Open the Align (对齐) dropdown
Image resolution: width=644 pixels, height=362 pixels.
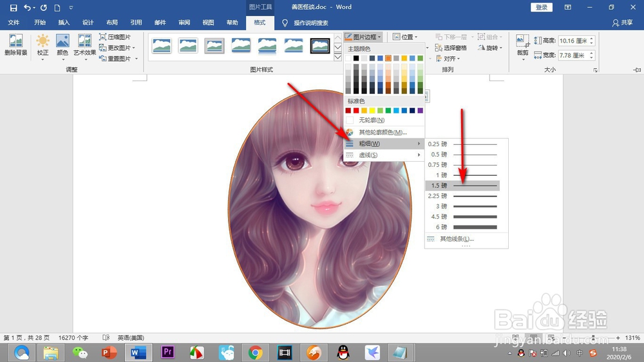(x=448, y=59)
